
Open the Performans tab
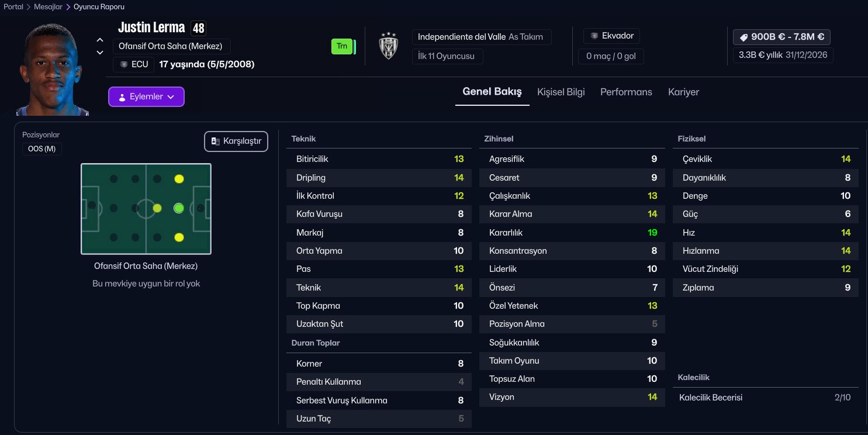click(625, 92)
